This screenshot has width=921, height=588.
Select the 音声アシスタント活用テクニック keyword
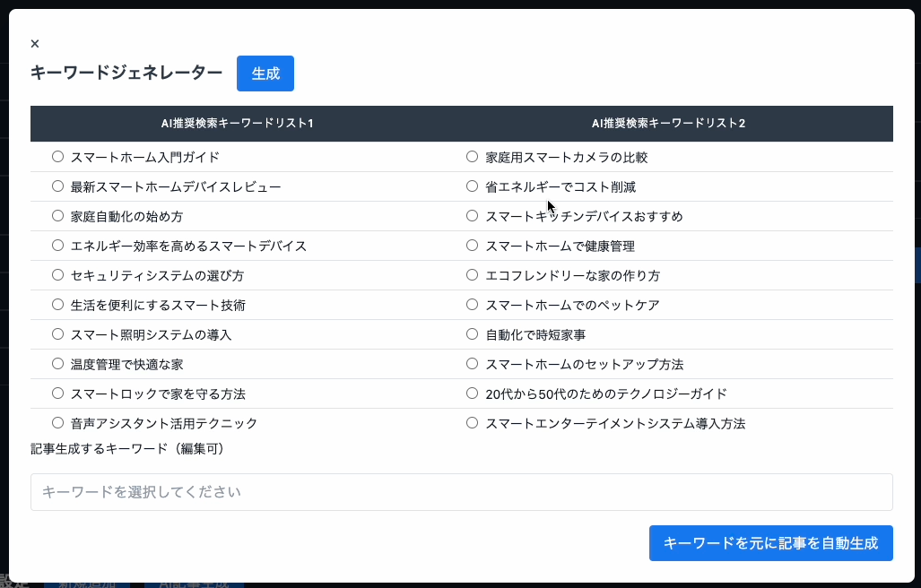point(57,422)
